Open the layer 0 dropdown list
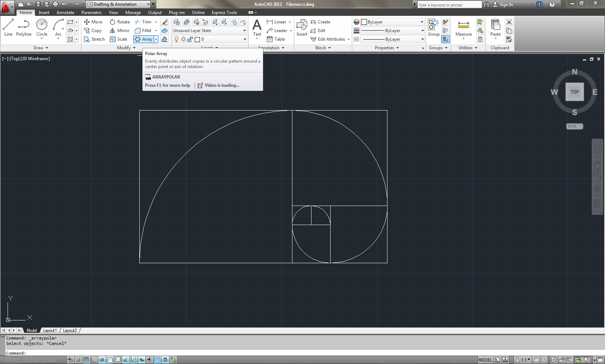The width and height of the screenshot is (605, 364). coord(245,39)
